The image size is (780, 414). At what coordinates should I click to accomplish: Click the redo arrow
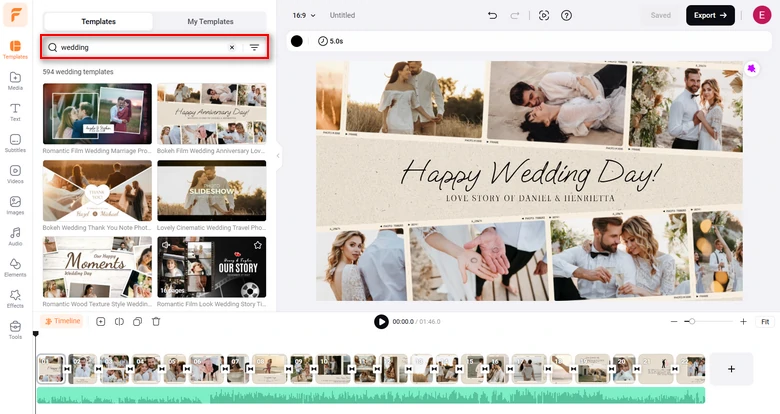(x=514, y=15)
